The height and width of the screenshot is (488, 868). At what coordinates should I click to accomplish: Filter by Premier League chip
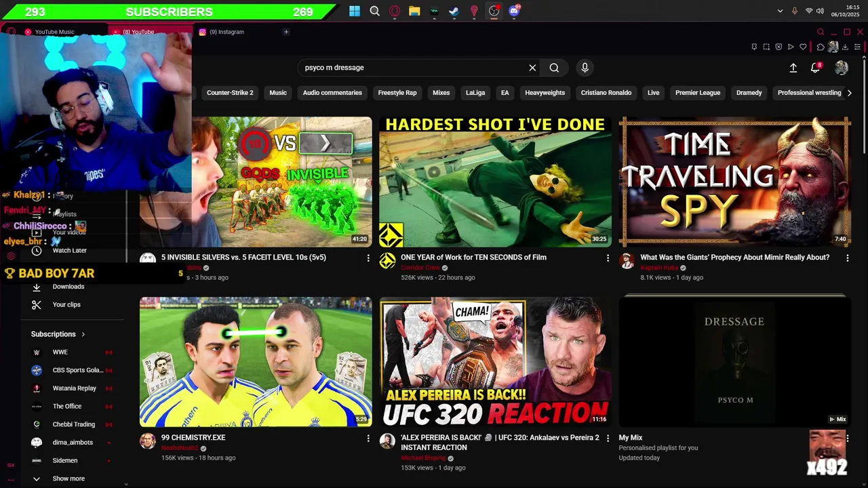698,93
